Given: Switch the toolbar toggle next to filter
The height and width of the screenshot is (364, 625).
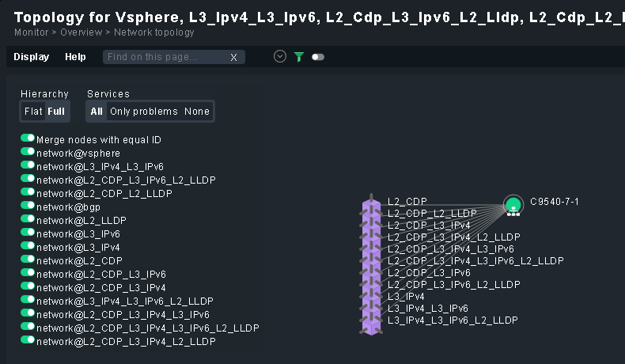Looking at the screenshot, I should click(318, 57).
